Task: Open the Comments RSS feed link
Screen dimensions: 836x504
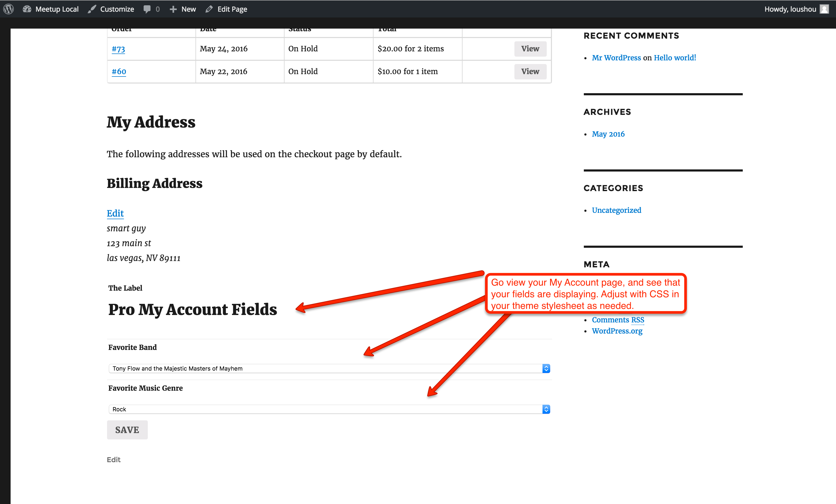Action: point(618,319)
